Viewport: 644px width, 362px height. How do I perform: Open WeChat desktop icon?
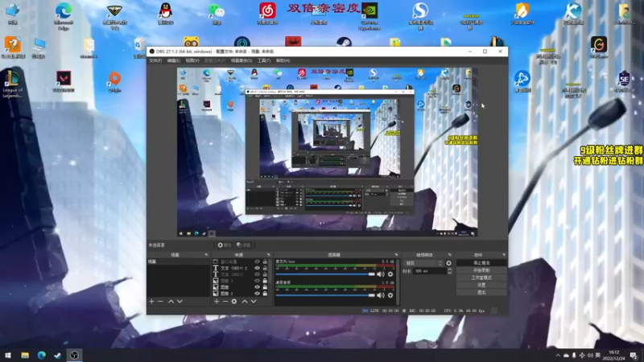[217, 13]
